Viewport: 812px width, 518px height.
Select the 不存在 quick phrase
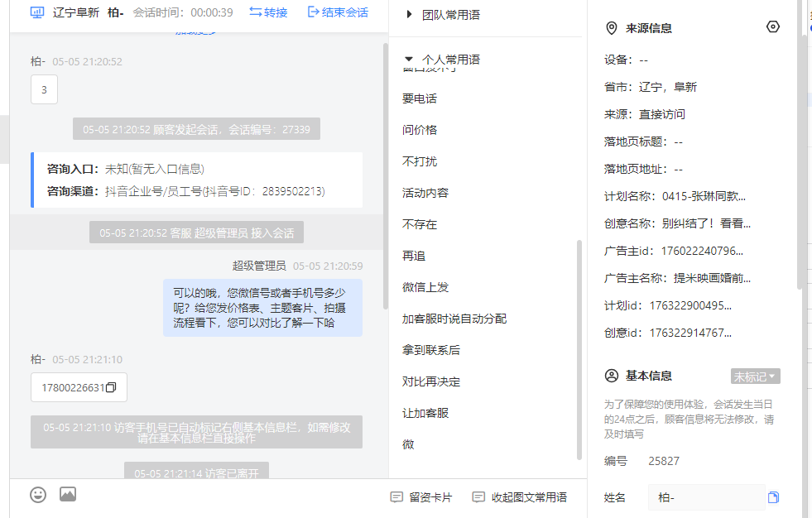[x=420, y=224]
